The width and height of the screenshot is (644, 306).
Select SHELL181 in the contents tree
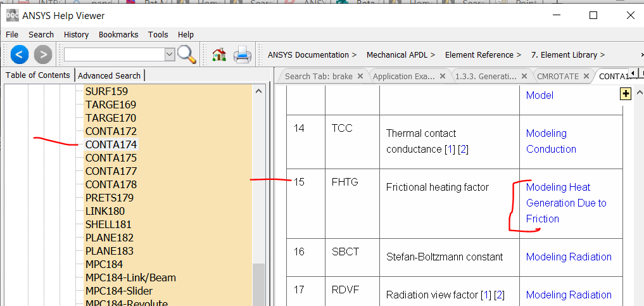108,224
